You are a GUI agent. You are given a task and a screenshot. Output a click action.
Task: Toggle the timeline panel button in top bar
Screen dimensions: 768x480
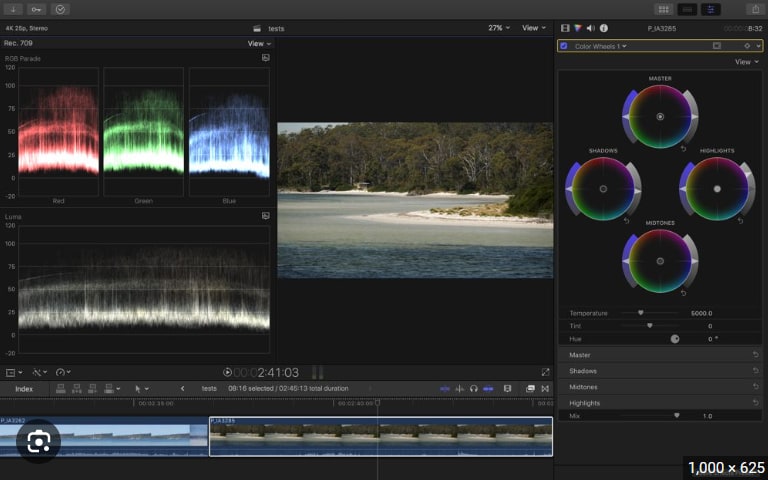pos(687,9)
